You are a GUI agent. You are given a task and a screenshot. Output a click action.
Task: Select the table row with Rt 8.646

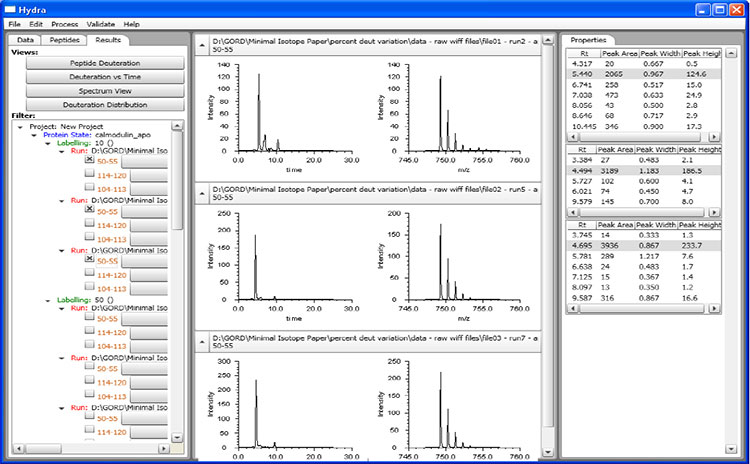tap(644, 116)
